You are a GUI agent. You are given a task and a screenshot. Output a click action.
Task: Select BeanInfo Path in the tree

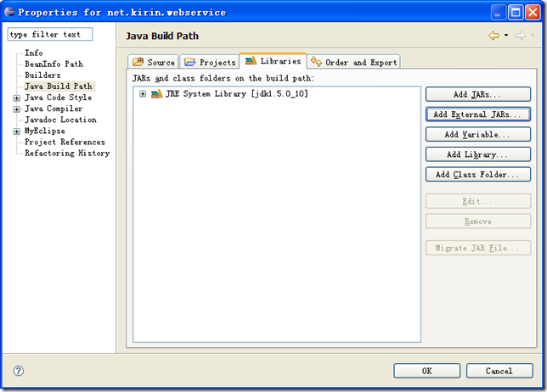tap(54, 64)
